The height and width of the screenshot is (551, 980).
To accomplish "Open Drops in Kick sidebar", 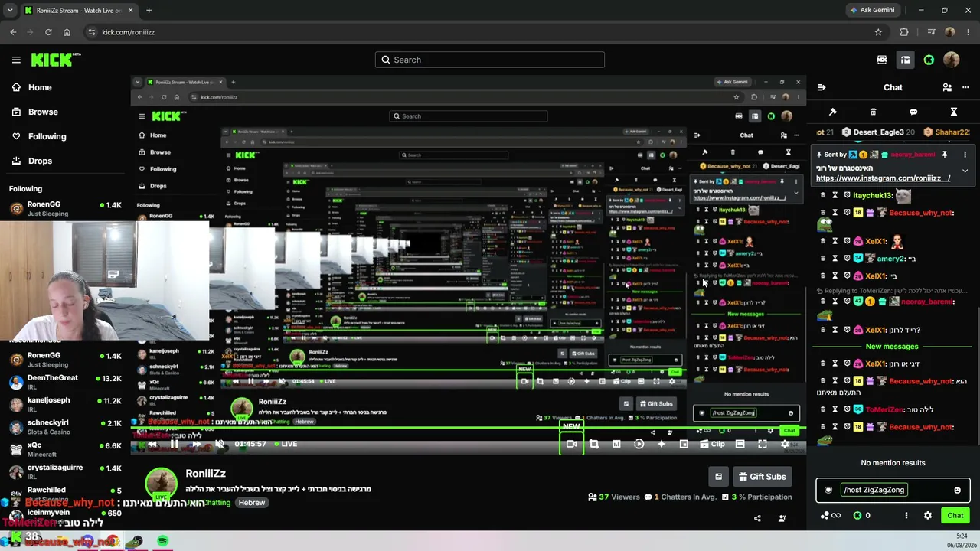I will pyautogui.click(x=31, y=161).
